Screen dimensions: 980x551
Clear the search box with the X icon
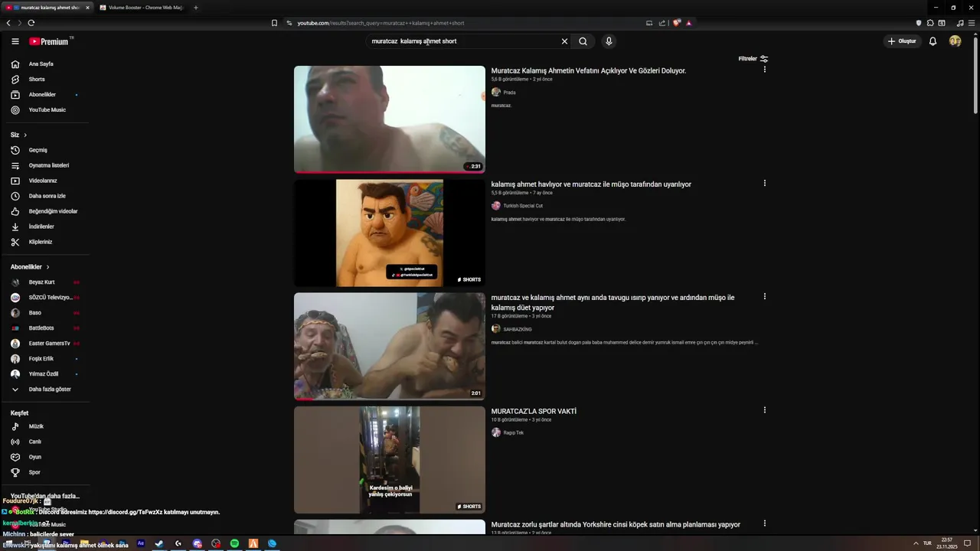[x=564, y=41]
